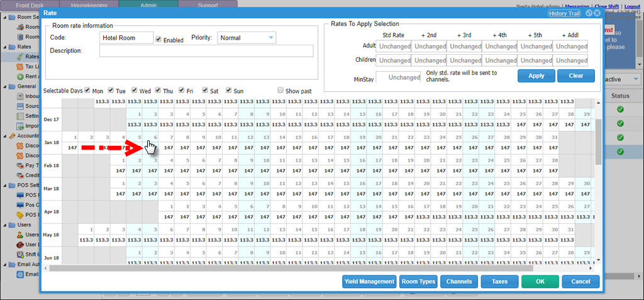This screenshot has width=644, height=300.
Task: Collapse the Email Aut… tree group arrow
Action: pos(4,264)
